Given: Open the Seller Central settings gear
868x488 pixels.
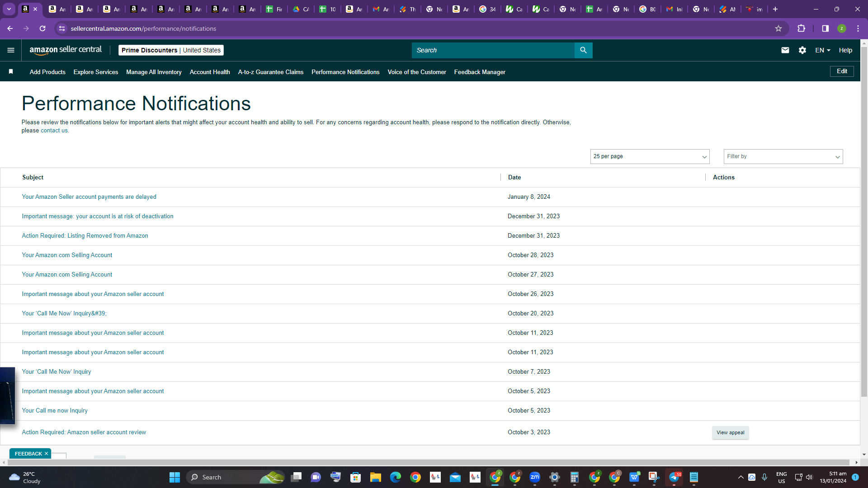Looking at the screenshot, I should tap(802, 50).
